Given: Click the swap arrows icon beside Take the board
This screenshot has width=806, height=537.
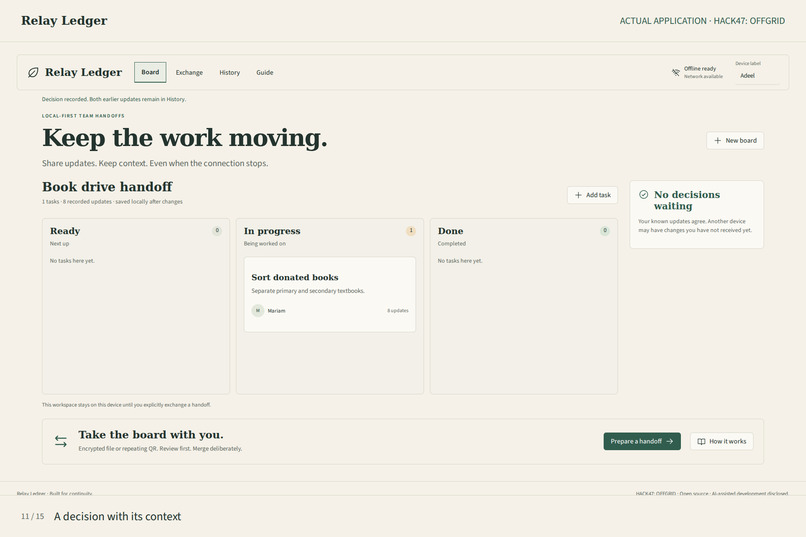Looking at the screenshot, I should point(61,441).
